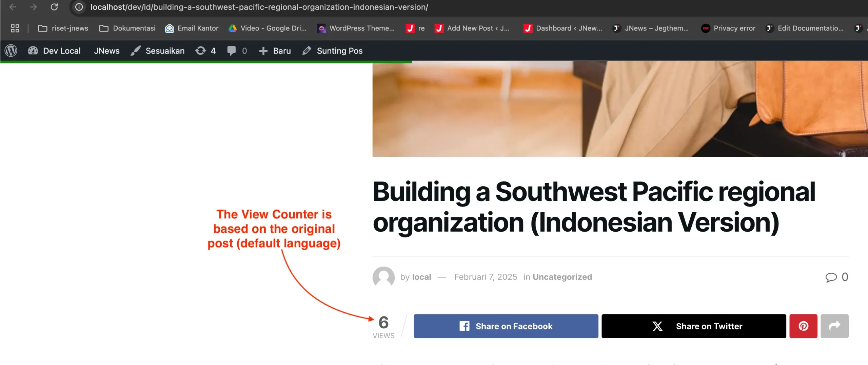Click Share on Twitter button
Screen dimensions: 868x365
click(x=694, y=326)
